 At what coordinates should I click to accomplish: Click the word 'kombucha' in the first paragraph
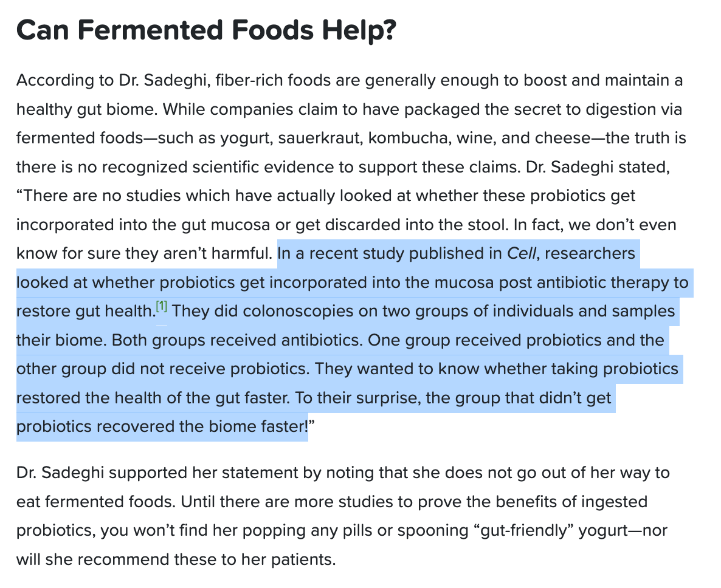pos(409,138)
